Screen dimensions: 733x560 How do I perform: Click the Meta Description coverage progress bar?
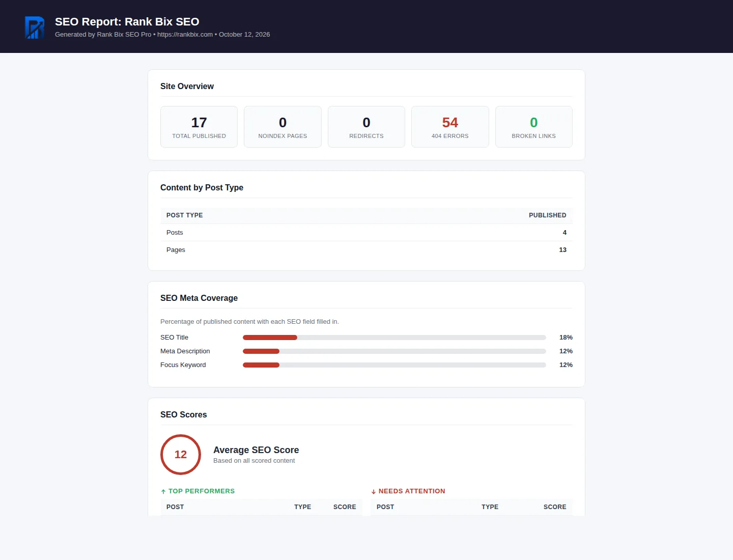pos(394,351)
